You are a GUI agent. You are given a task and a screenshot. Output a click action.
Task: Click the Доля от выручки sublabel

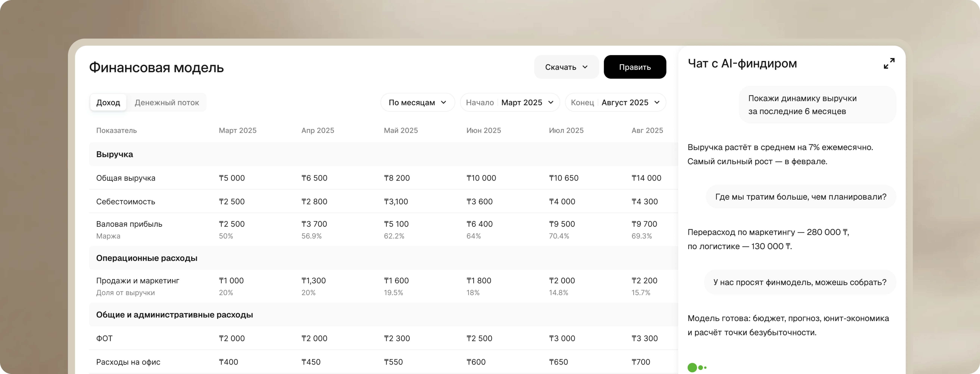pos(125,293)
